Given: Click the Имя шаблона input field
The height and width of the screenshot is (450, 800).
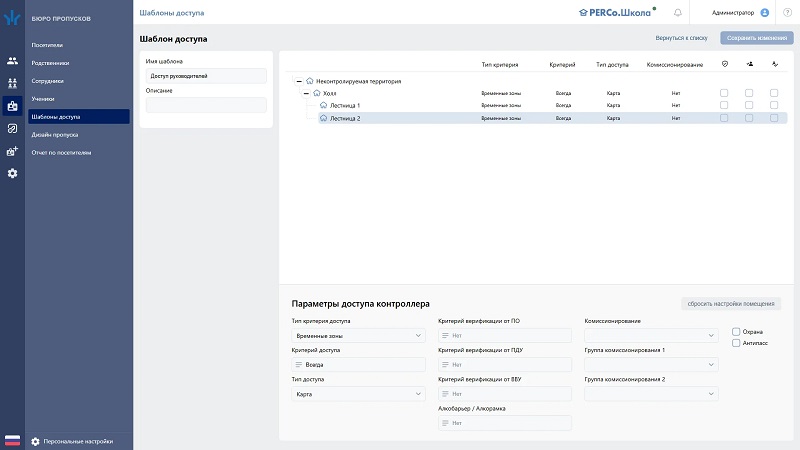Looking at the screenshot, I should (206, 76).
